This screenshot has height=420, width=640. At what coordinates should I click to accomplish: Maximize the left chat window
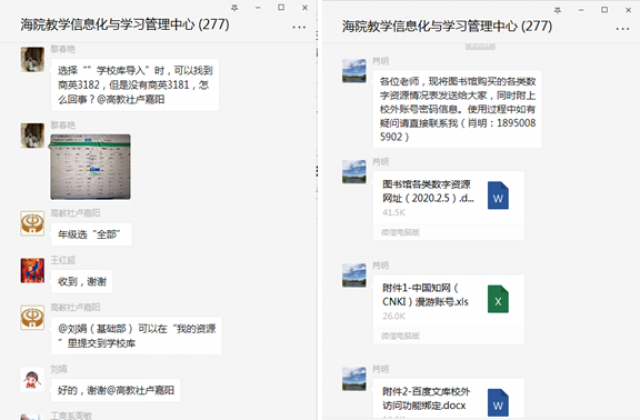(x=281, y=7)
